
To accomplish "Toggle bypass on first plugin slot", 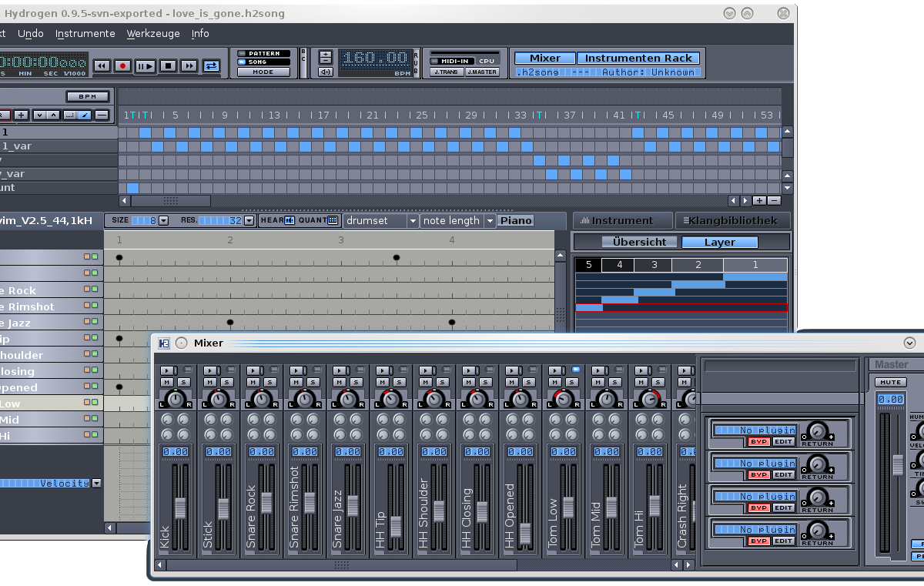I will tap(758, 441).
